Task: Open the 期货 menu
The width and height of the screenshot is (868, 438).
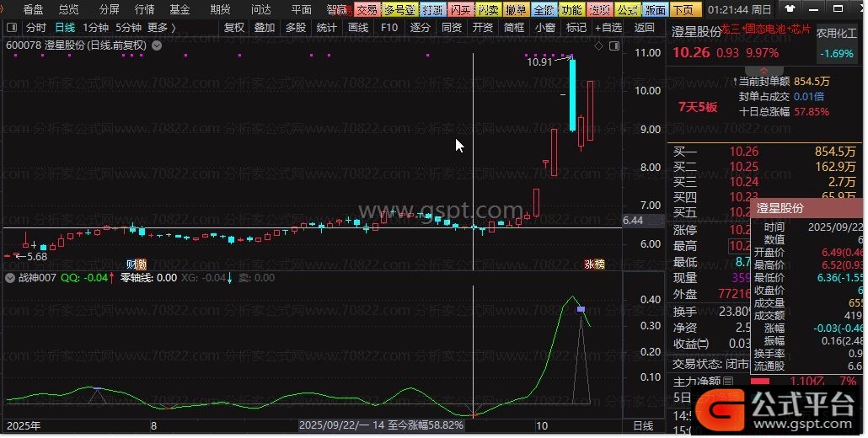Action: coord(220,9)
